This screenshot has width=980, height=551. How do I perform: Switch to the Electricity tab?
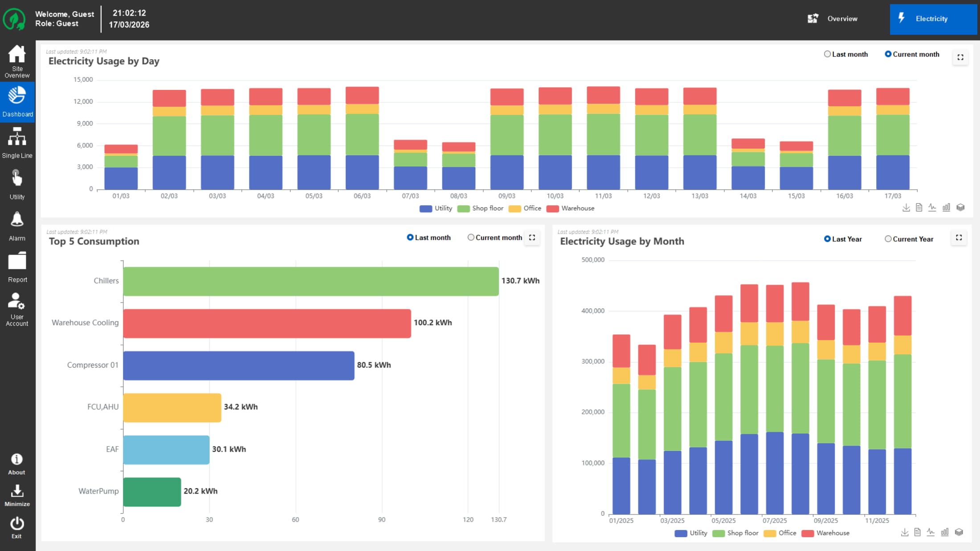933,19
